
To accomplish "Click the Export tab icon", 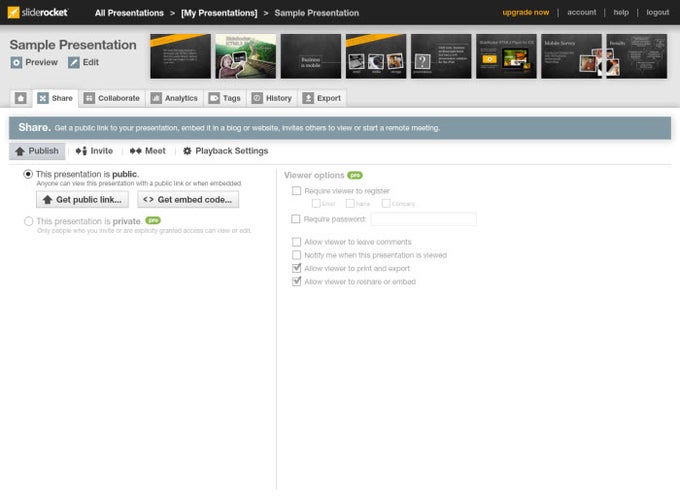I will click(308, 98).
